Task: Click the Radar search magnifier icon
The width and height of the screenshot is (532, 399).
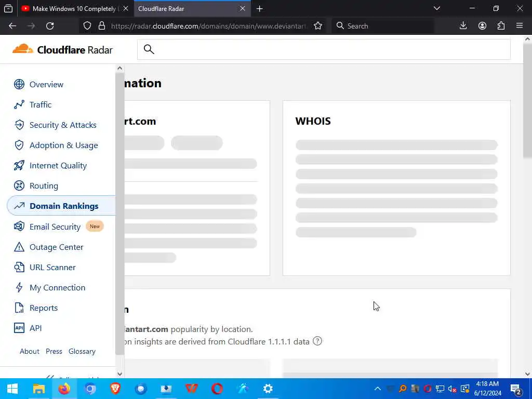Action: 149,49
